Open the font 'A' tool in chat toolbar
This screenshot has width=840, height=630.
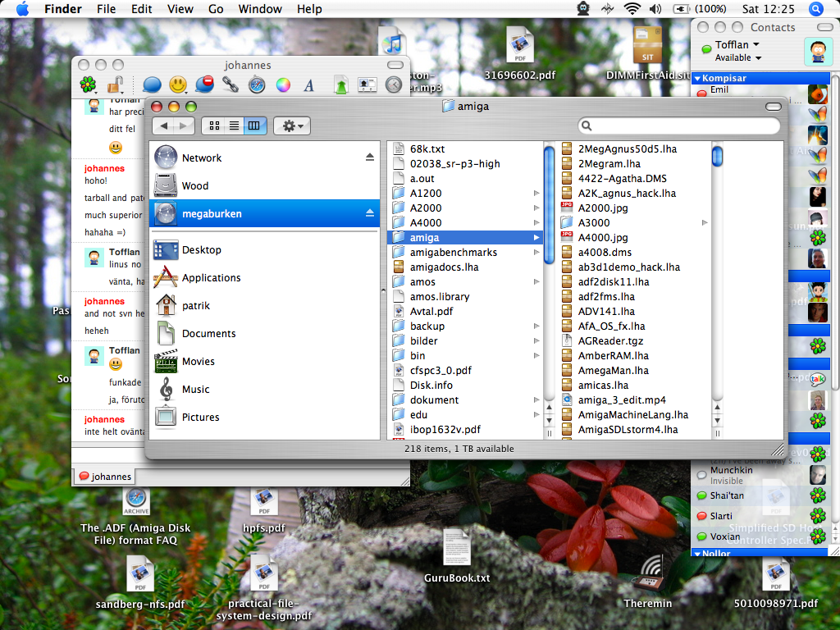click(x=309, y=85)
